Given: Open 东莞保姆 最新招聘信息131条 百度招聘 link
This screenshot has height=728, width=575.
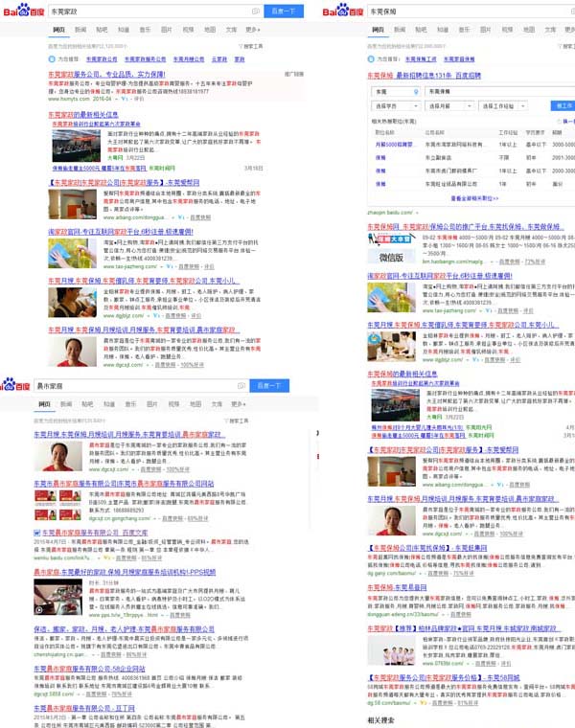Looking at the screenshot, I should point(424,76).
